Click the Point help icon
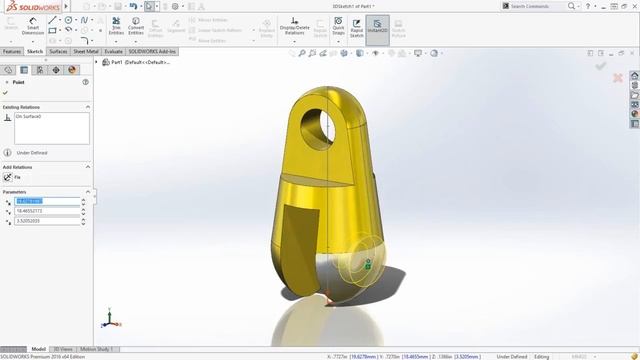Screen dimensions: 640x360 click(85, 82)
